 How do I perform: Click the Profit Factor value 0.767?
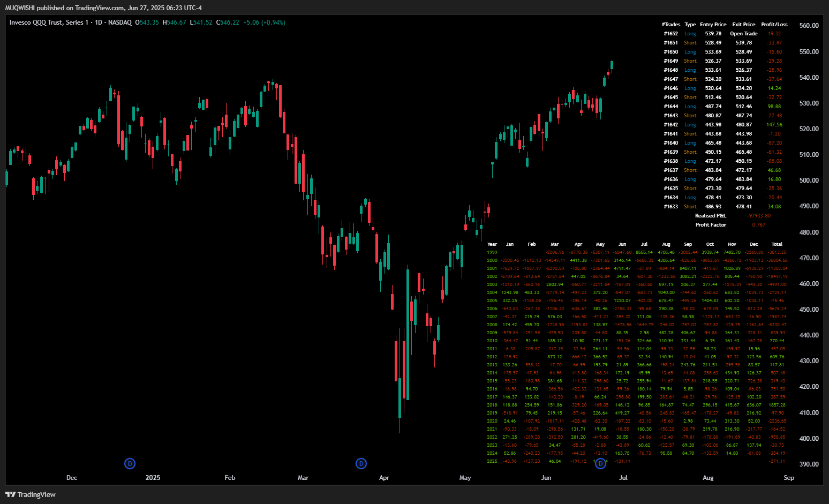(759, 225)
